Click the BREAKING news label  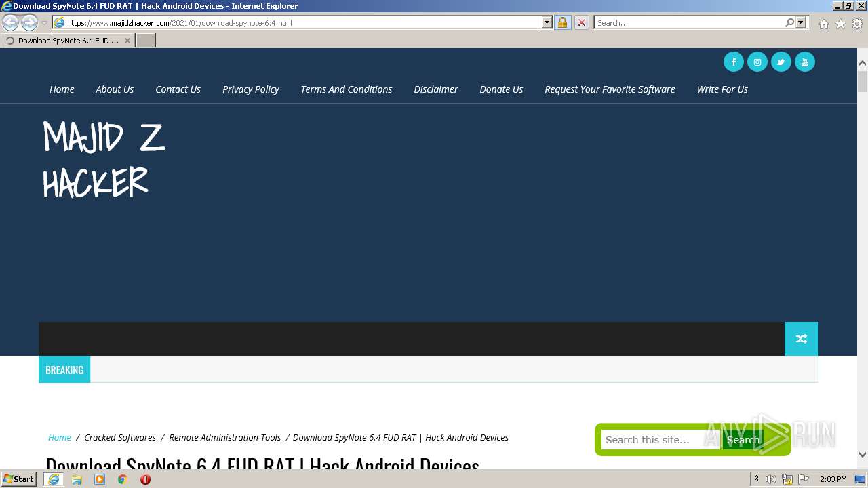pos(64,370)
